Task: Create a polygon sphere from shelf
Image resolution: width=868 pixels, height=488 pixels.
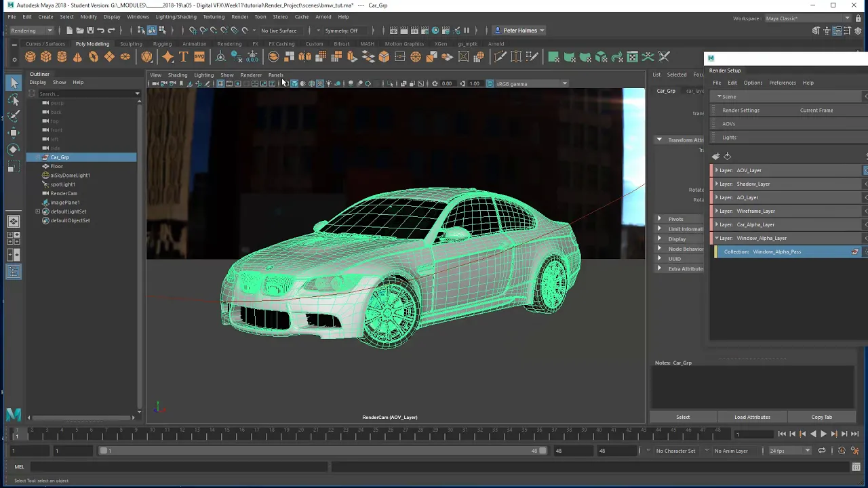Action: [30, 57]
